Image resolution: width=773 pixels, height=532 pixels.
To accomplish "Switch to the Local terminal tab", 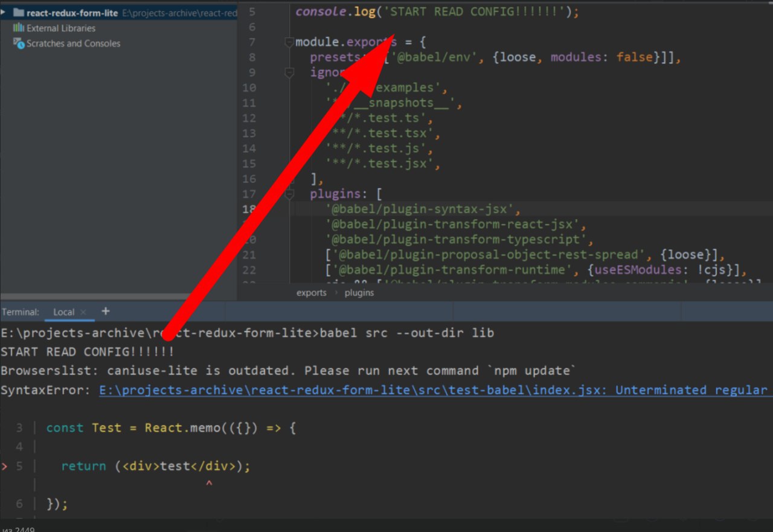I will [63, 312].
